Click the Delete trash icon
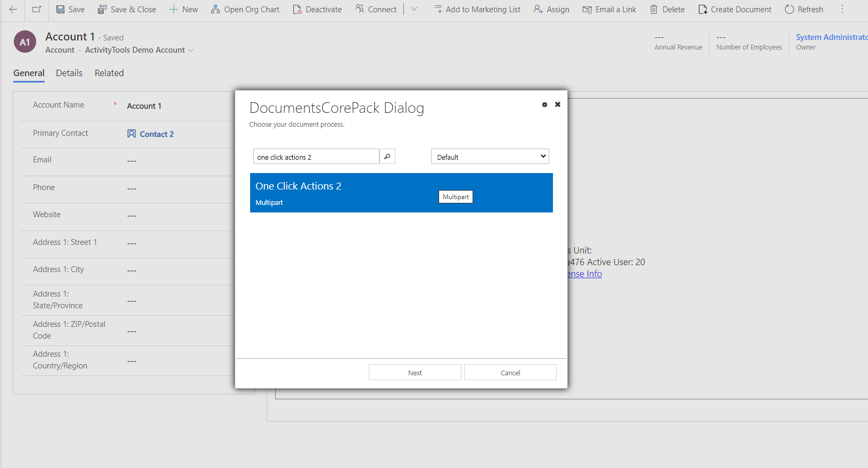Screen dimensions: 868x468 click(x=654, y=10)
